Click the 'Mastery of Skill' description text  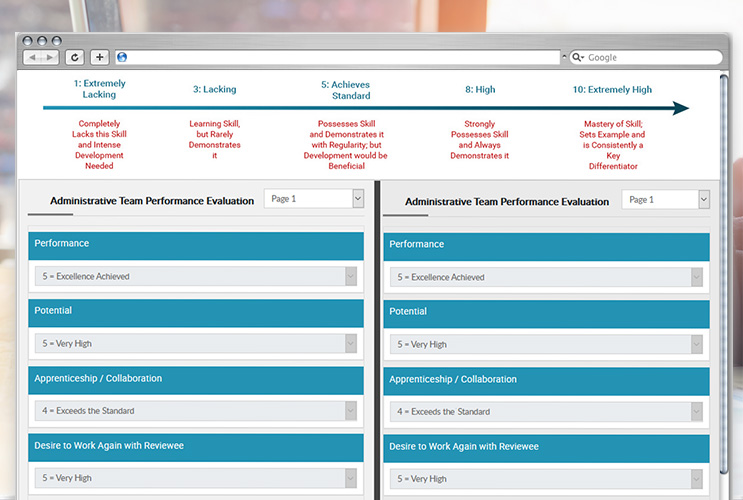pyautogui.click(x=613, y=145)
